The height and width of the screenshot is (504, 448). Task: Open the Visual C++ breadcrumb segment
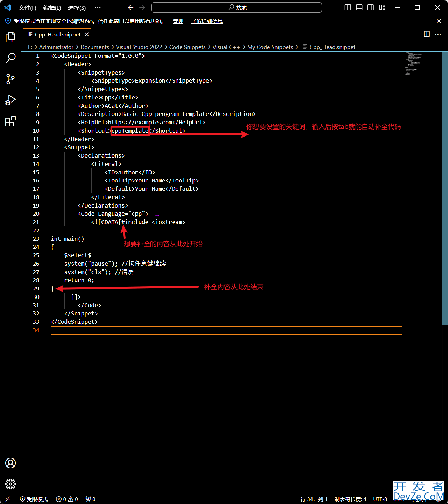click(x=226, y=47)
